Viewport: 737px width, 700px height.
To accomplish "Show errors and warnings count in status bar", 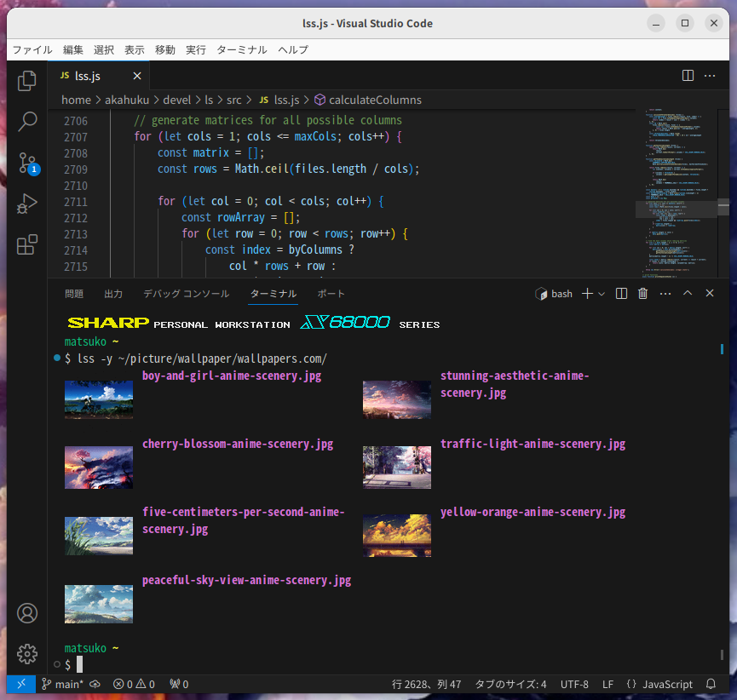I will point(134,684).
